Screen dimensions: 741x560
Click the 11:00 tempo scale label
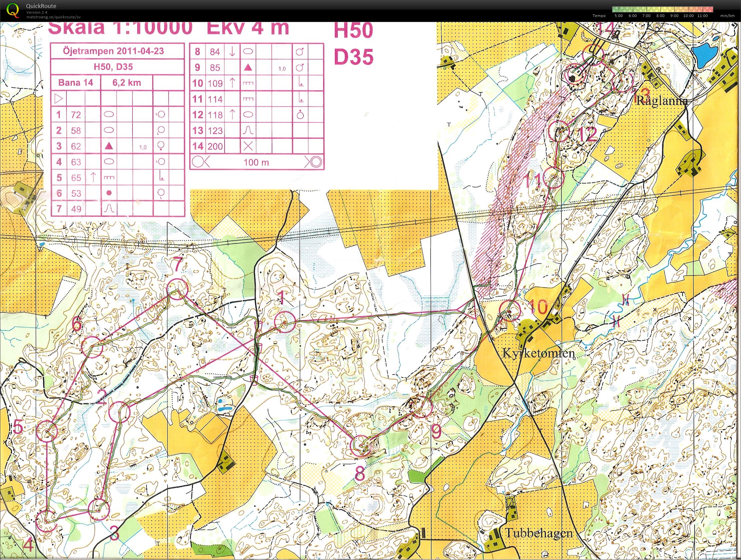click(x=702, y=16)
